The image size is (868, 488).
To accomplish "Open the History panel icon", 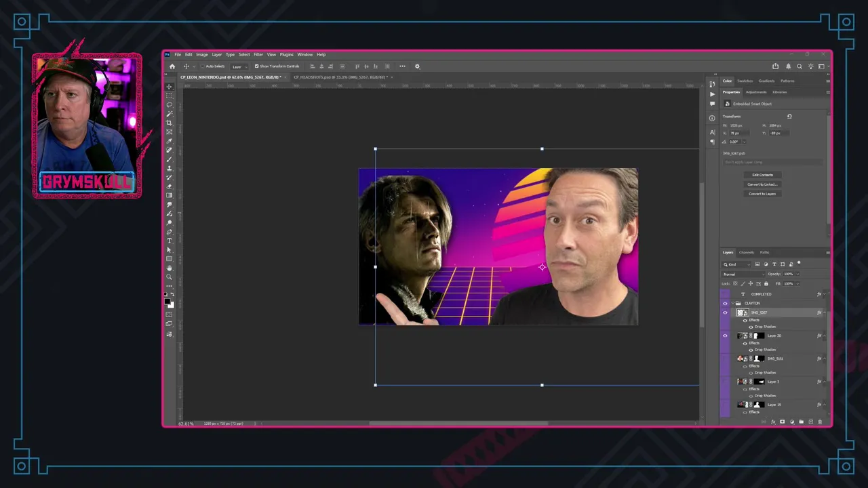I will (x=712, y=84).
